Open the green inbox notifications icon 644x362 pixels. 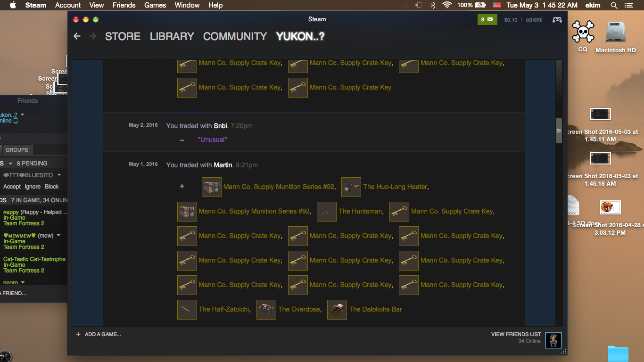click(x=487, y=20)
